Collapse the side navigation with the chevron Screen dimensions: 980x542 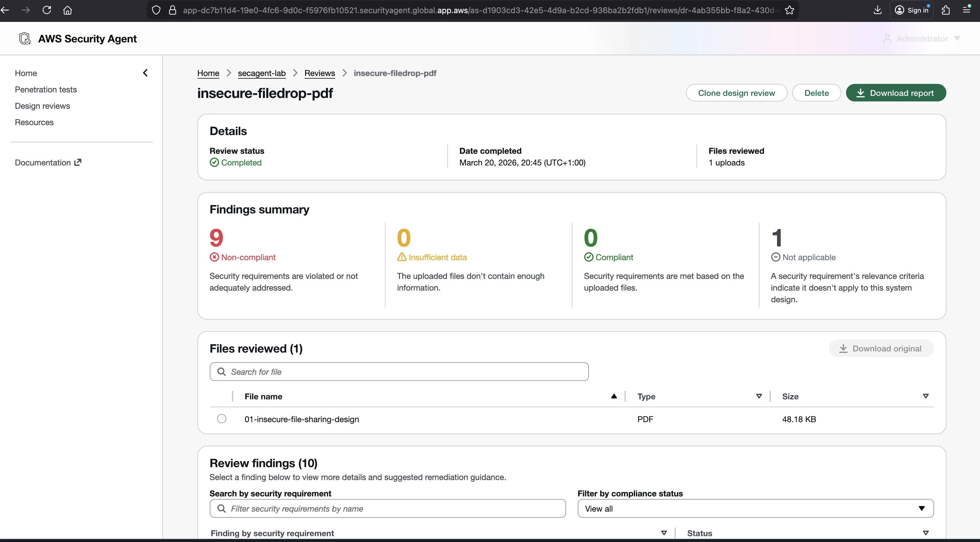click(x=145, y=73)
